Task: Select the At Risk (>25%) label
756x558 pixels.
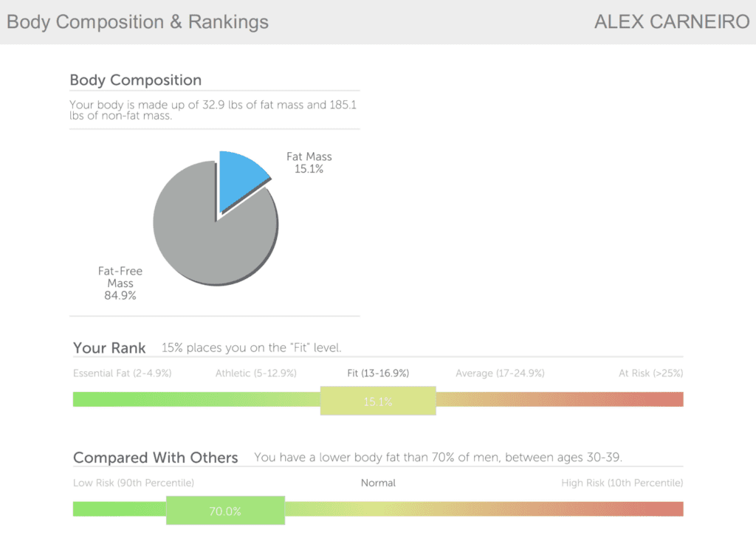Action: [x=650, y=373]
